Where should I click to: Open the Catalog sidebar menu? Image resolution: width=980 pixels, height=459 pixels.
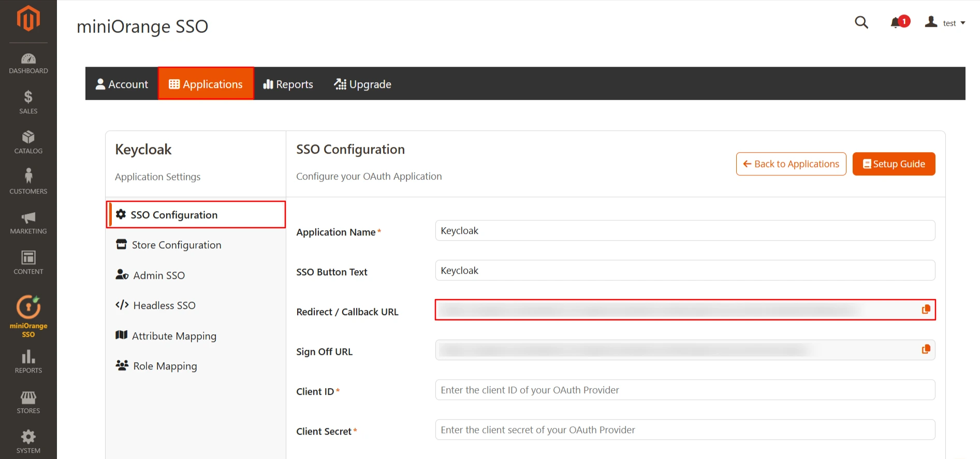[x=28, y=142]
